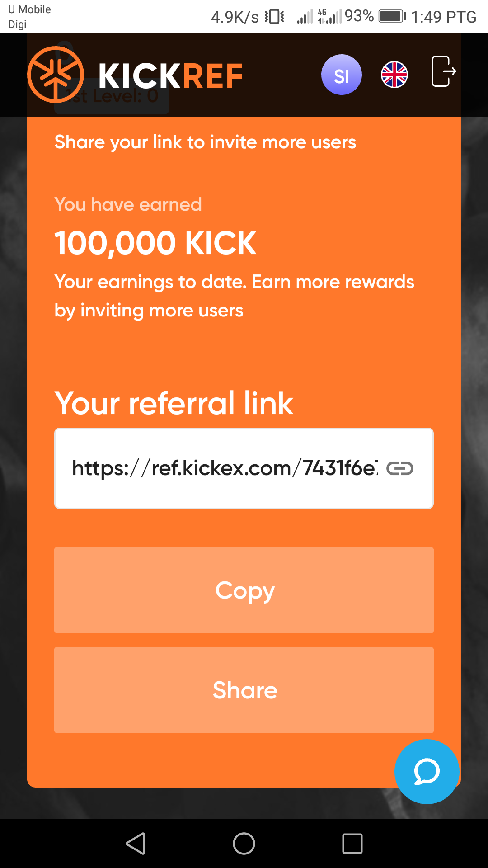Click the chain link icon in referral field
The image size is (488, 868).
pyautogui.click(x=400, y=468)
